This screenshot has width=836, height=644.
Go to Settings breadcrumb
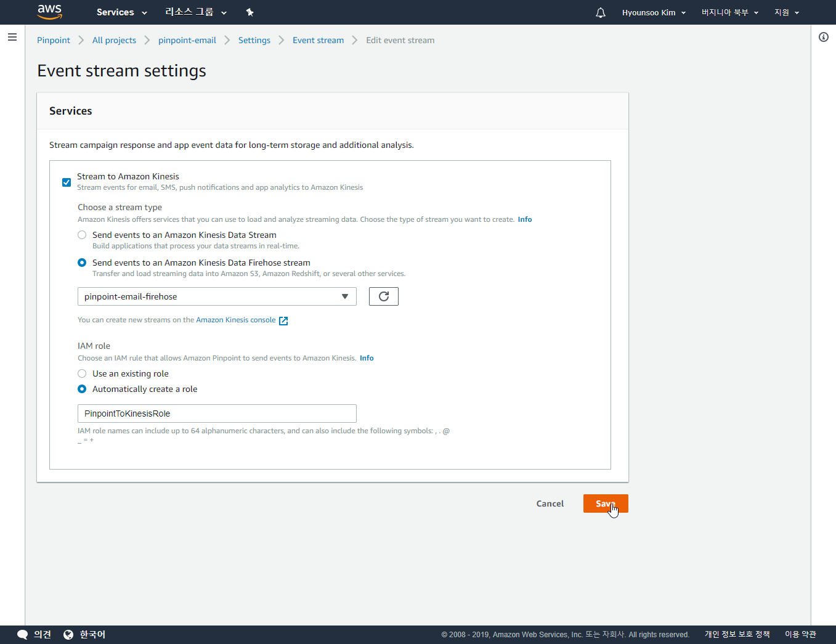click(254, 40)
